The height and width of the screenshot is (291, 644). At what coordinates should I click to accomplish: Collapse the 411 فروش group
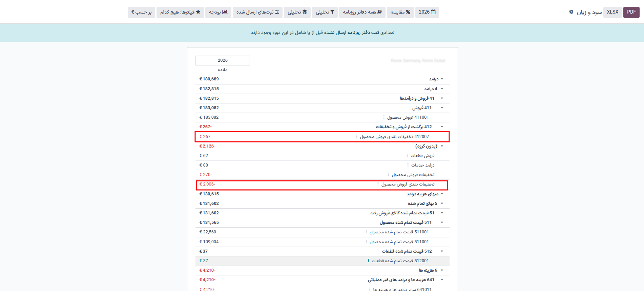point(442,108)
